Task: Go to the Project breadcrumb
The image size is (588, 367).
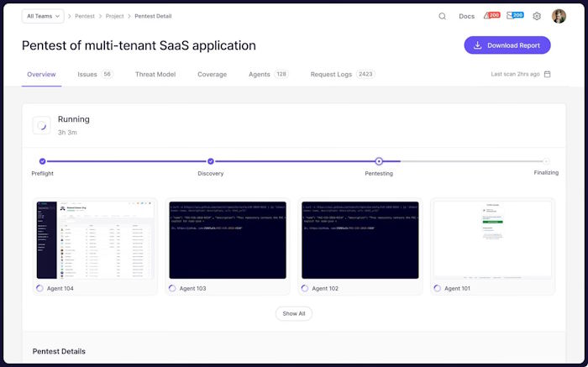Action: [x=114, y=16]
